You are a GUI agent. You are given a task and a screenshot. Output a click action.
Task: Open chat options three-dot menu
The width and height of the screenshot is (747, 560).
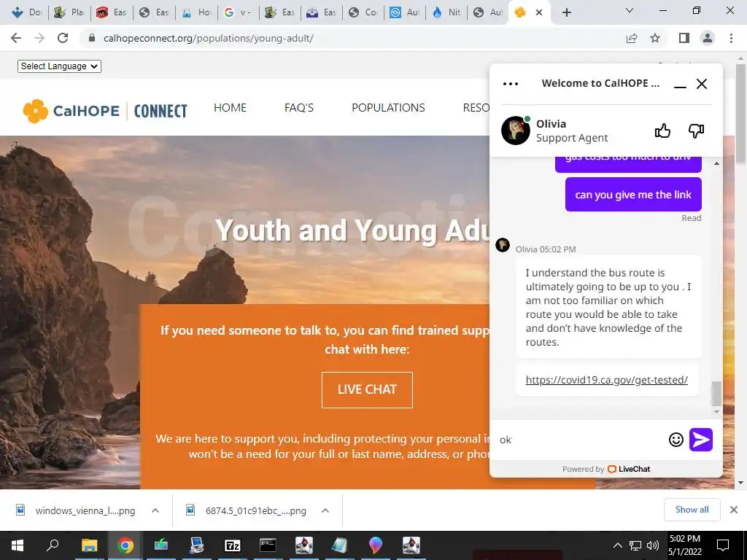click(x=510, y=84)
